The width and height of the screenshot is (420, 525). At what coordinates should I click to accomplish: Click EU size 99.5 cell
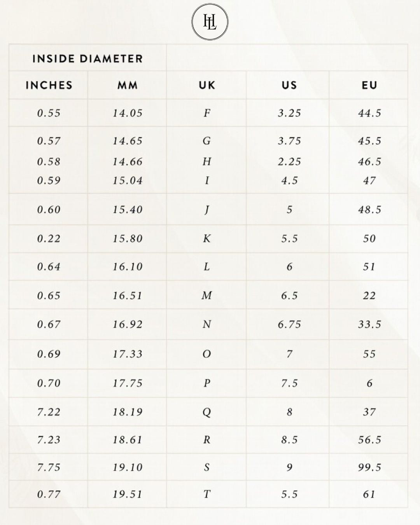point(369,467)
